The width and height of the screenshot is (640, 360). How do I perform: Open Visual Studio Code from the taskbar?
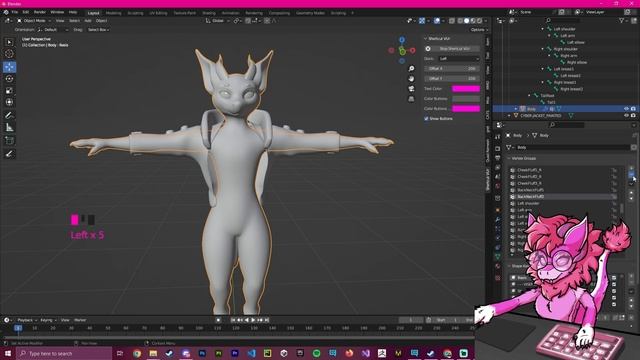coord(251,353)
